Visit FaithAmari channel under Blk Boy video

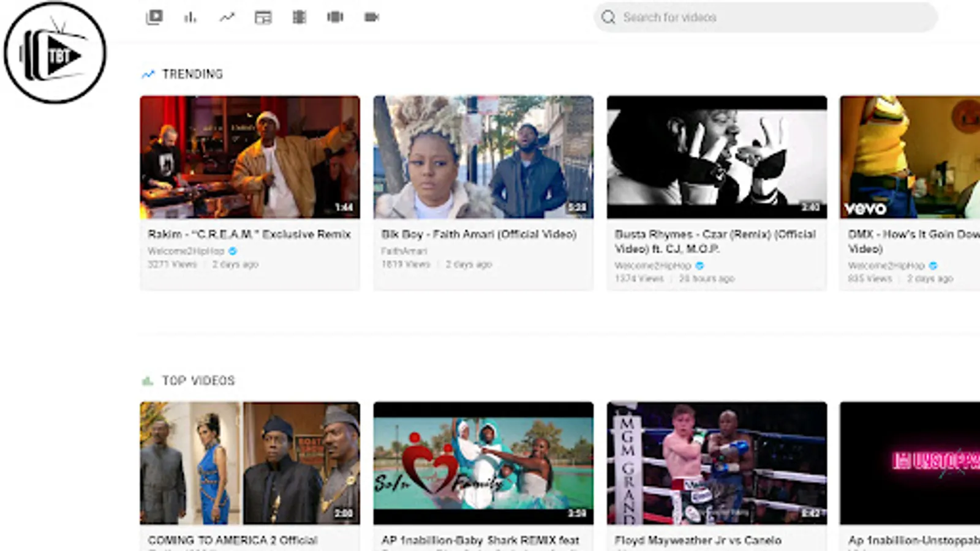[404, 251]
